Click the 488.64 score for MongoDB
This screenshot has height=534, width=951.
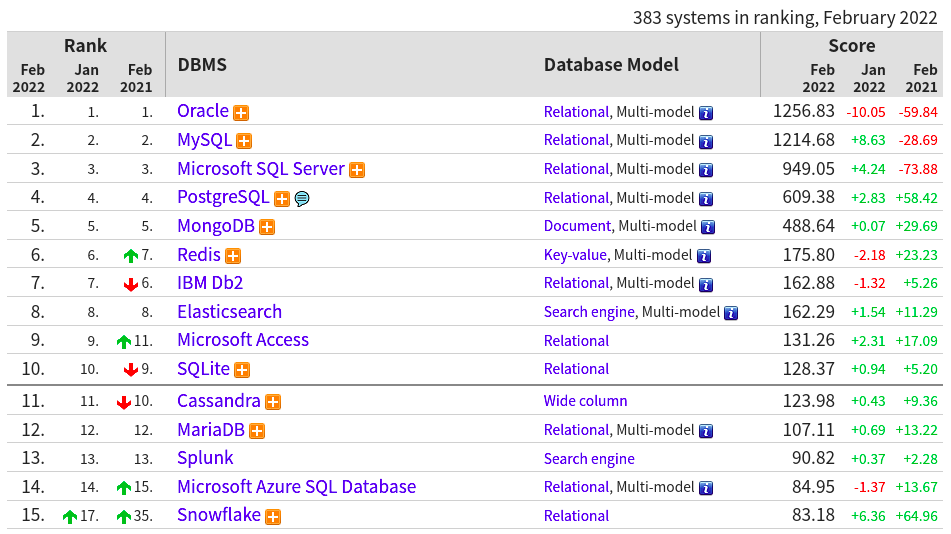click(808, 226)
